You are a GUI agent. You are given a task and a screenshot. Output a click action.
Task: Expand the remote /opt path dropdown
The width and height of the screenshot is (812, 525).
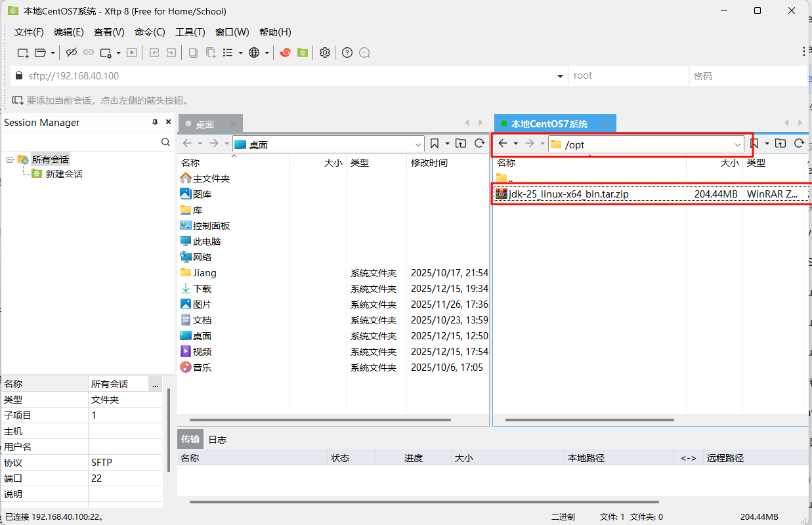[737, 144]
